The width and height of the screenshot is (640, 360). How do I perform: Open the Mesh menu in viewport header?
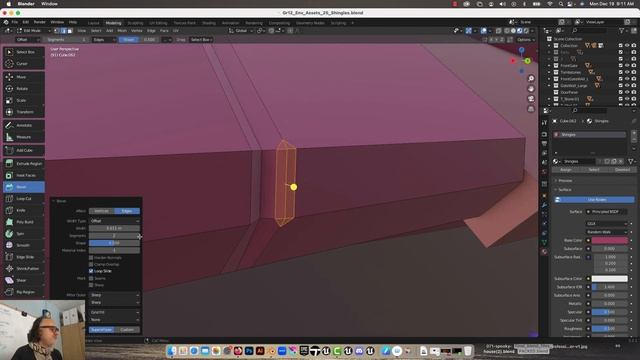(x=122, y=31)
